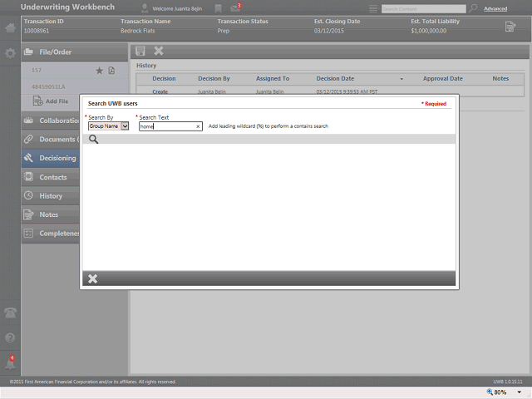The width and height of the screenshot is (532, 399).
Task: Close the Search UWB users dialog
Action: click(92, 279)
